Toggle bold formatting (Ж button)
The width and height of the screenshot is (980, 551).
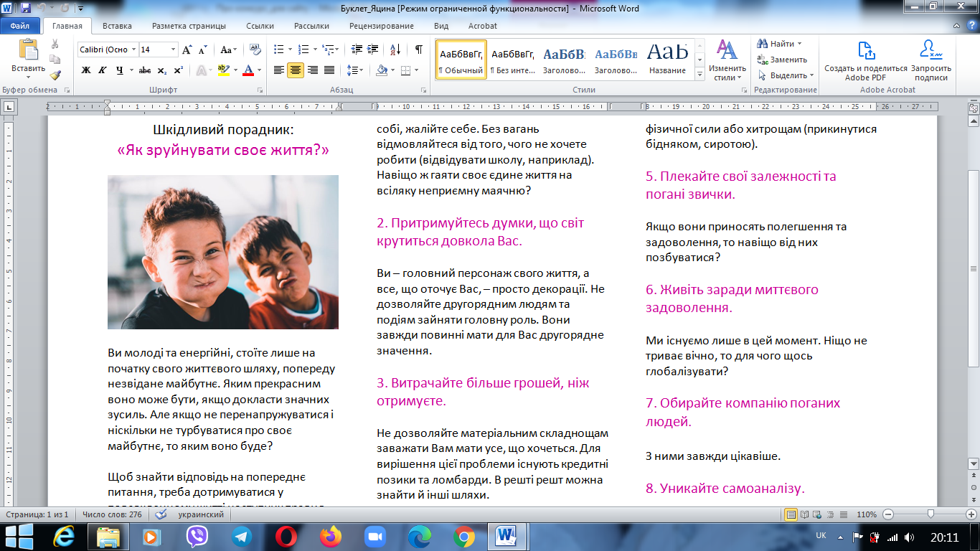tap(86, 70)
